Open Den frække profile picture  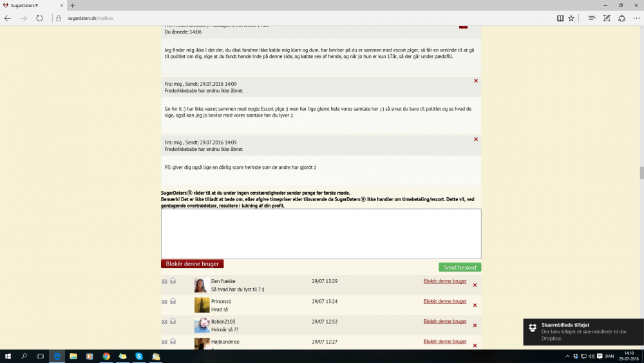click(x=202, y=285)
